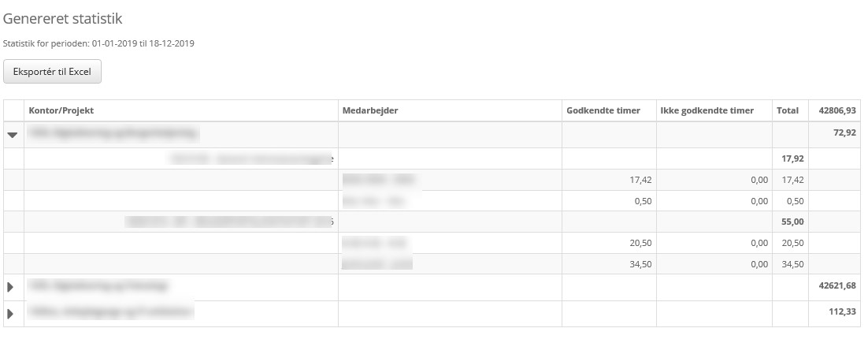The image size is (868, 343).
Task: Click 0,50 in the Godkendte timer column
Action: [x=641, y=201]
